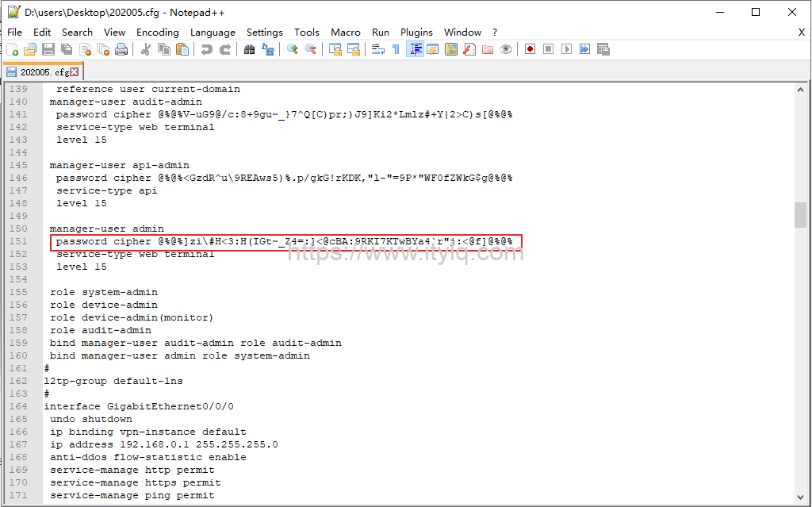Select the 202005.cfg document tab

(x=40, y=71)
